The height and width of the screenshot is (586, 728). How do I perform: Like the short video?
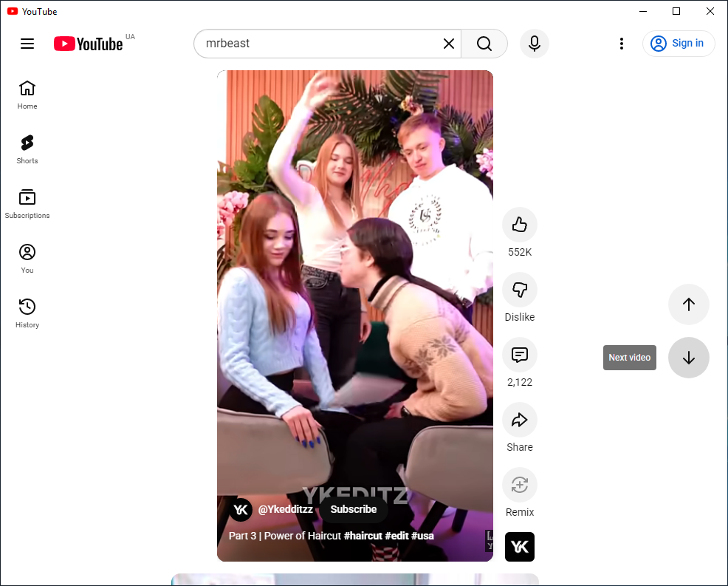pyautogui.click(x=519, y=225)
